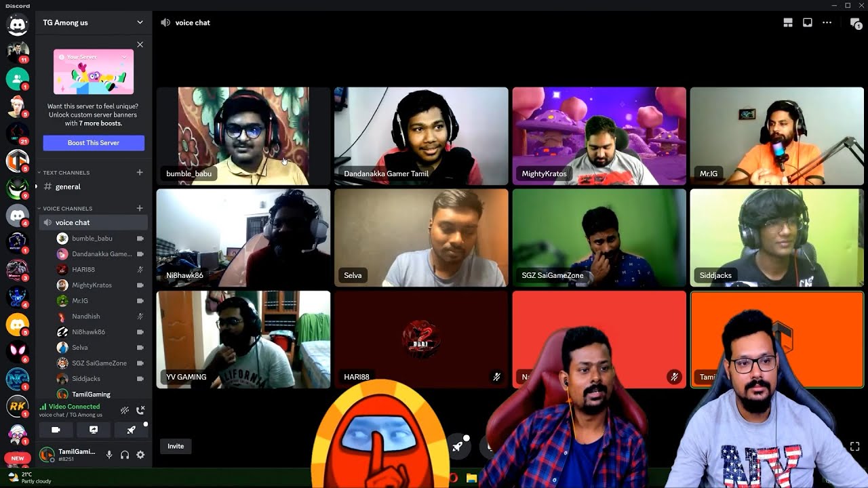The height and width of the screenshot is (488, 868).
Task: Open the RK server icon
Action: [x=17, y=407]
